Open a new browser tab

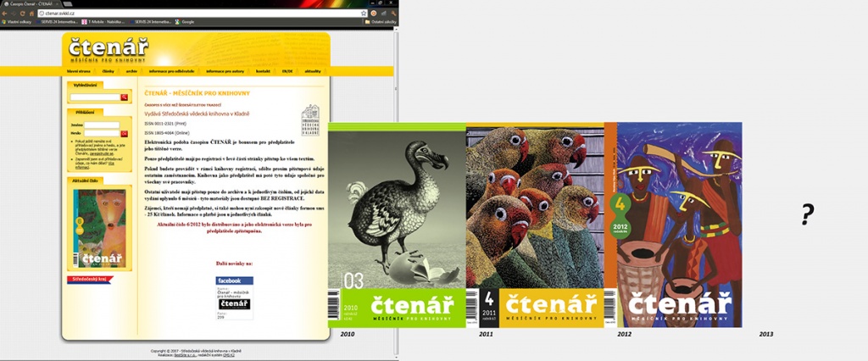[x=66, y=4]
